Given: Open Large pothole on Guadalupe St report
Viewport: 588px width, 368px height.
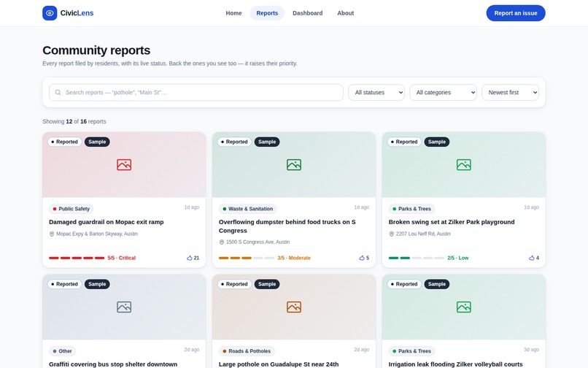Looking at the screenshot, I should point(279,364).
